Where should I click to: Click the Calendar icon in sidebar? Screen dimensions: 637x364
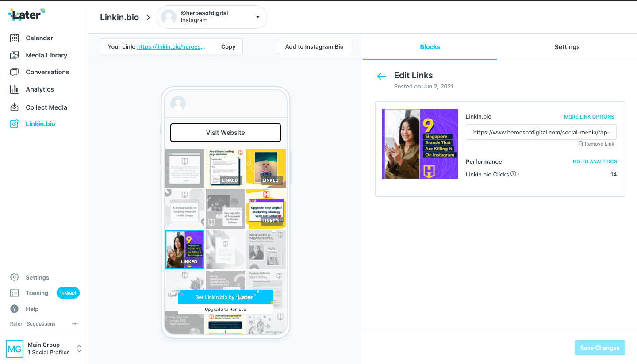click(15, 38)
